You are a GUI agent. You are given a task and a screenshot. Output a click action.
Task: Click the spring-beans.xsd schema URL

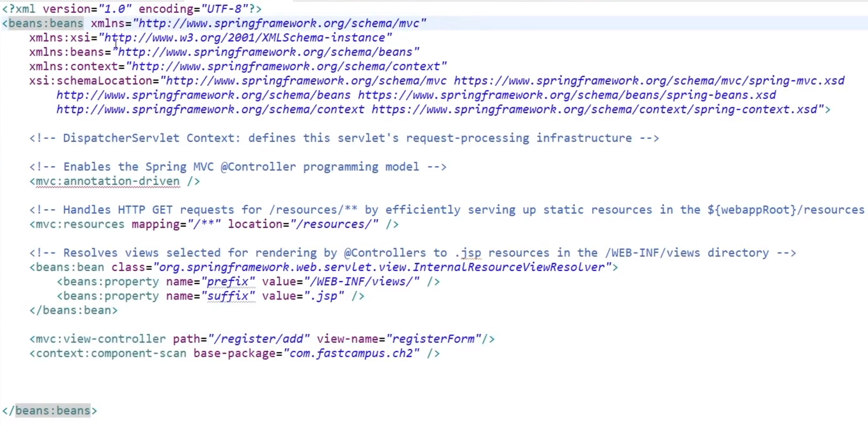pyautogui.click(x=567, y=95)
